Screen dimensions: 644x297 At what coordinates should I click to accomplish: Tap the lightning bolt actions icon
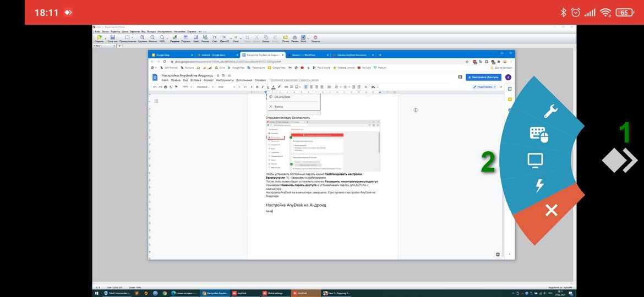539,185
